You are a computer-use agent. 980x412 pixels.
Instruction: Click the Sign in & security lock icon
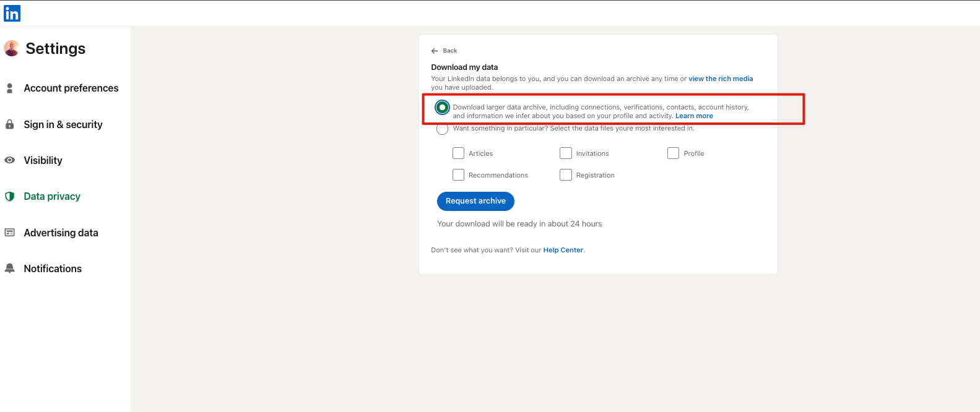(9, 124)
